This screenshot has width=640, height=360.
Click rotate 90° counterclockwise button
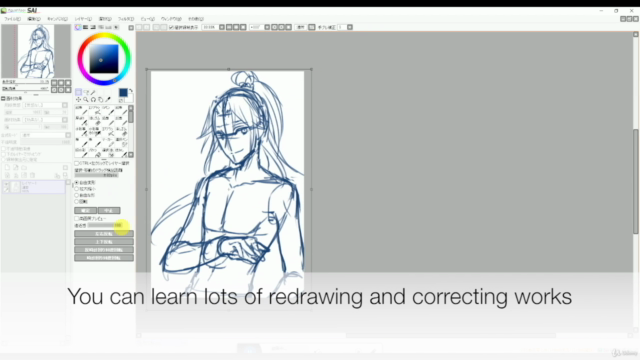click(x=104, y=250)
